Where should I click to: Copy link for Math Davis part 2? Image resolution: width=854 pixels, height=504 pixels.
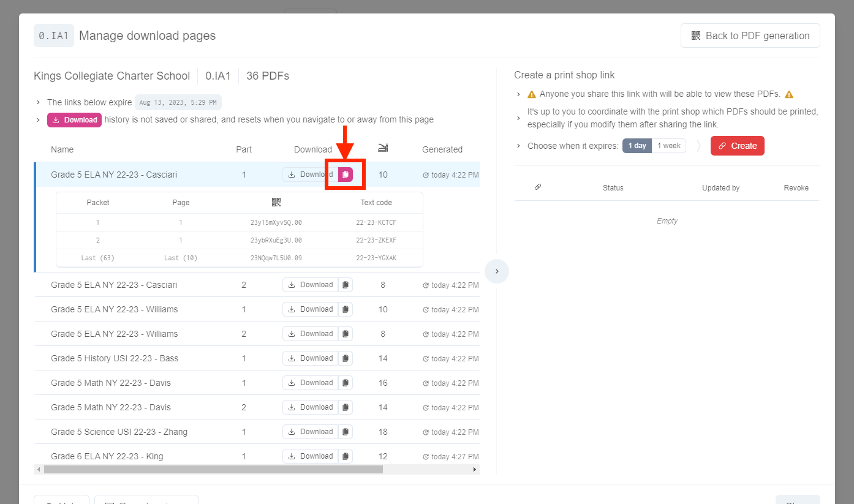pyautogui.click(x=346, y=407)
